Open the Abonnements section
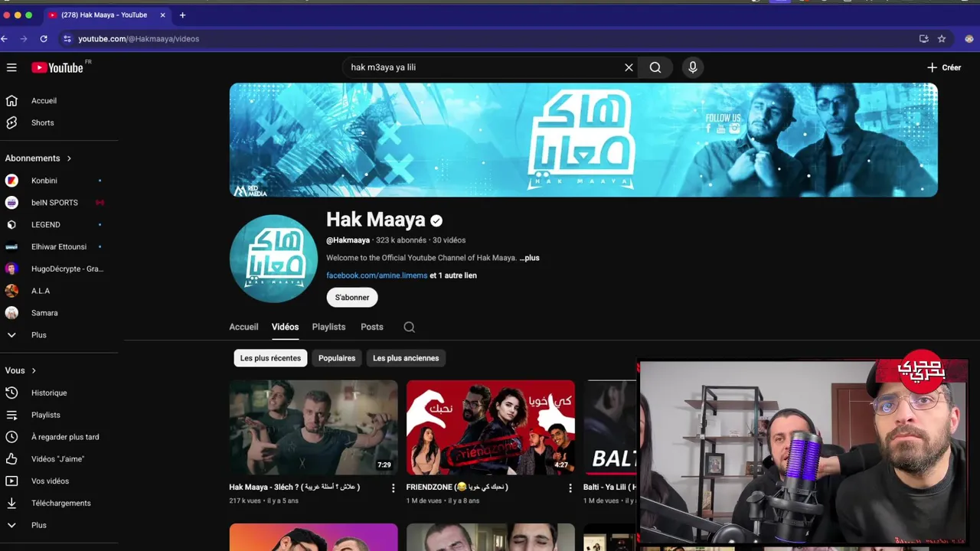 coord(38,158)
